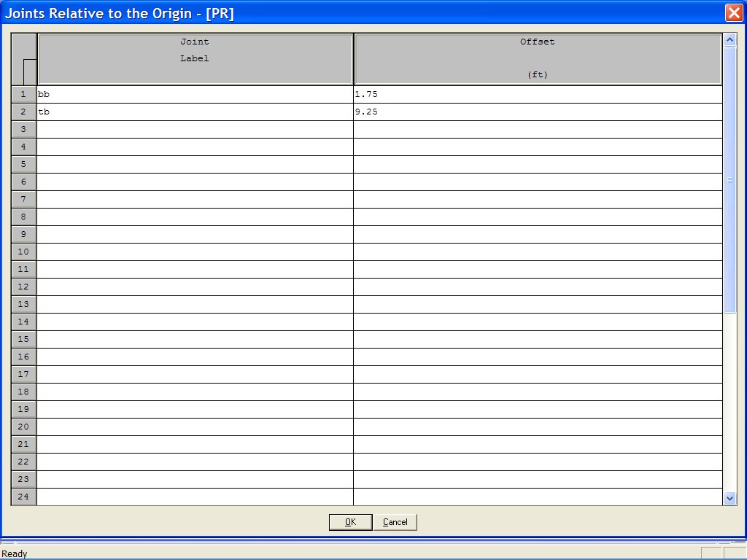747x560 pixels.
Task: Click the empty Offset cell in row 3
Action: [538, 130]
